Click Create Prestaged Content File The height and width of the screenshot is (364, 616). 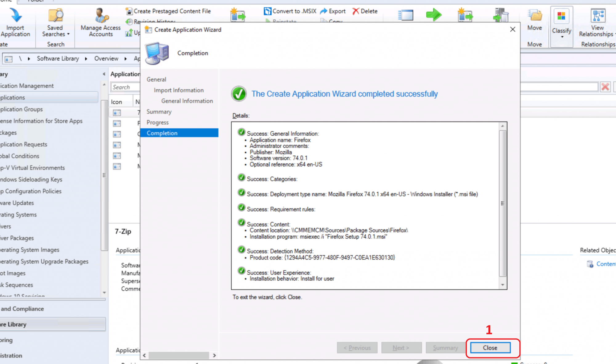tap(172, 11)
